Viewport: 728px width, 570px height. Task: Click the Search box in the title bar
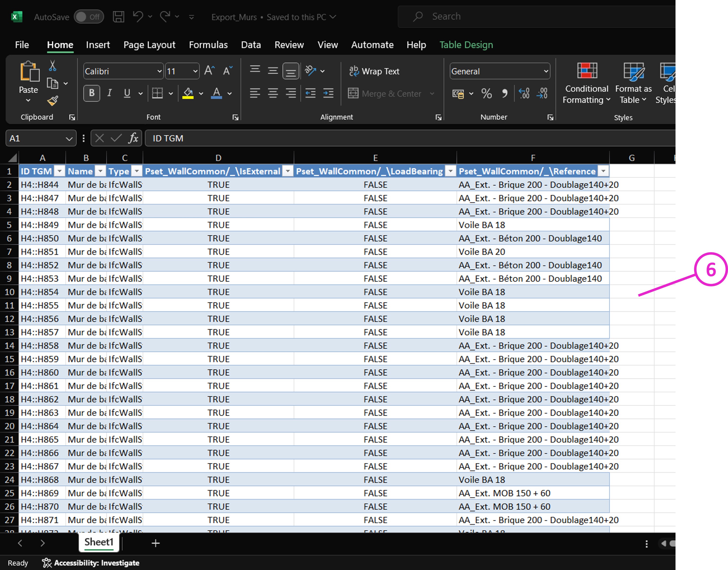[534, 16]
